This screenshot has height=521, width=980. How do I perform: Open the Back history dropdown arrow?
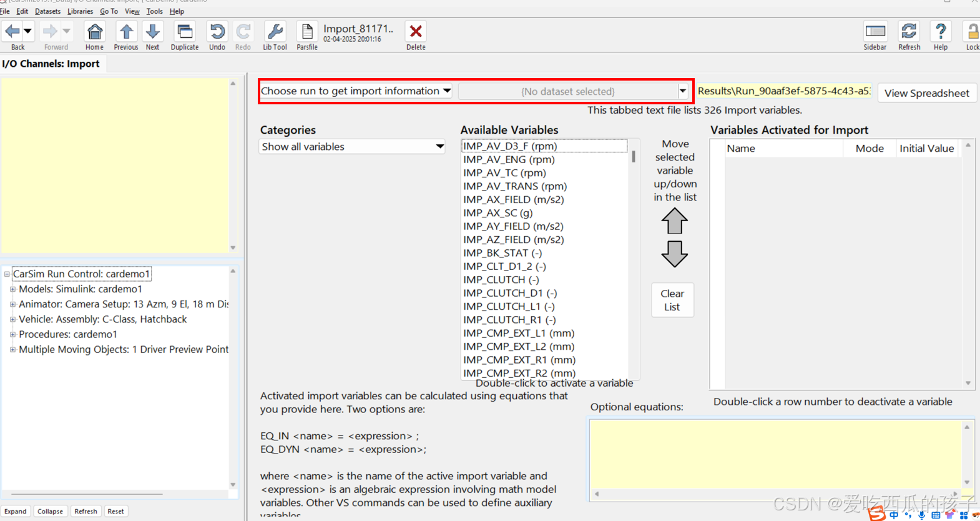click(x=27, y=31)
